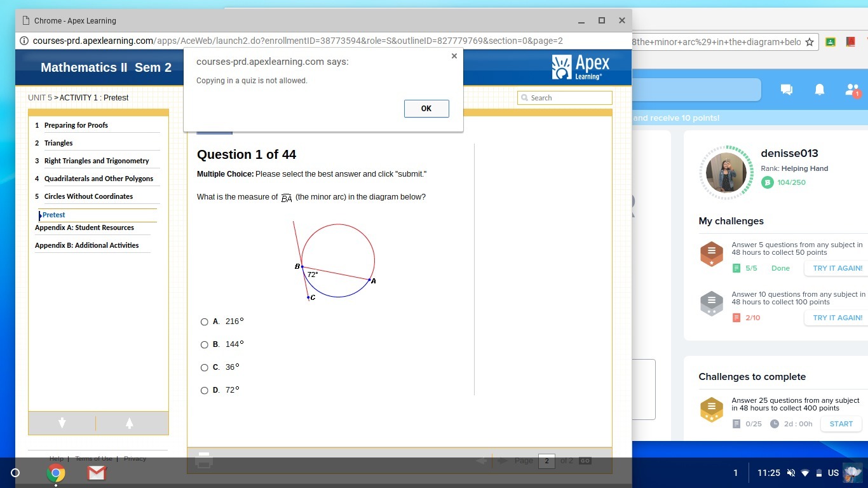Open the notification count in the system tray

point(736,473)
